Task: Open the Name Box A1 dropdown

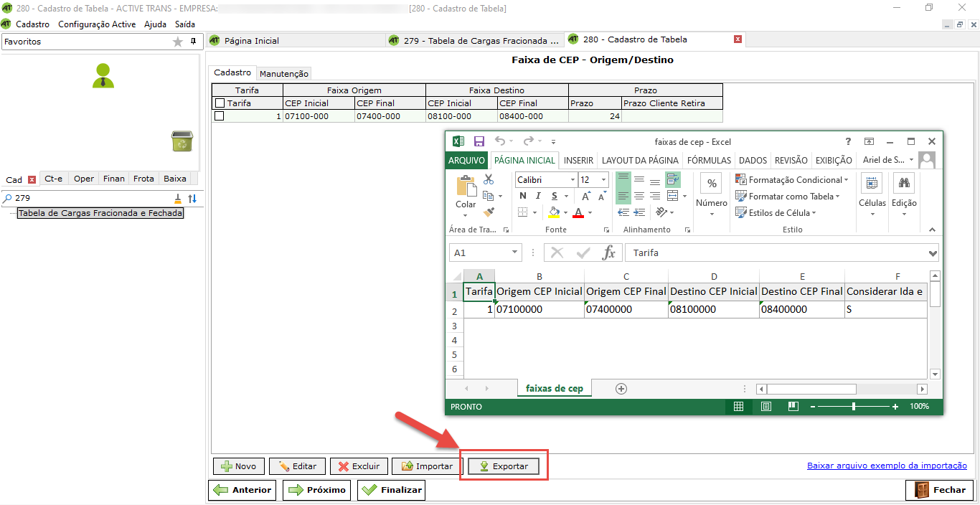Action: [x=515, y=252]
